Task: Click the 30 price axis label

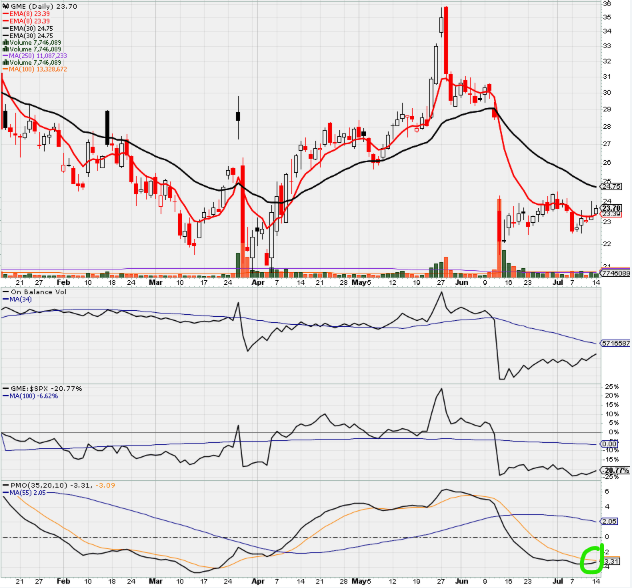Action: [606, 93]
